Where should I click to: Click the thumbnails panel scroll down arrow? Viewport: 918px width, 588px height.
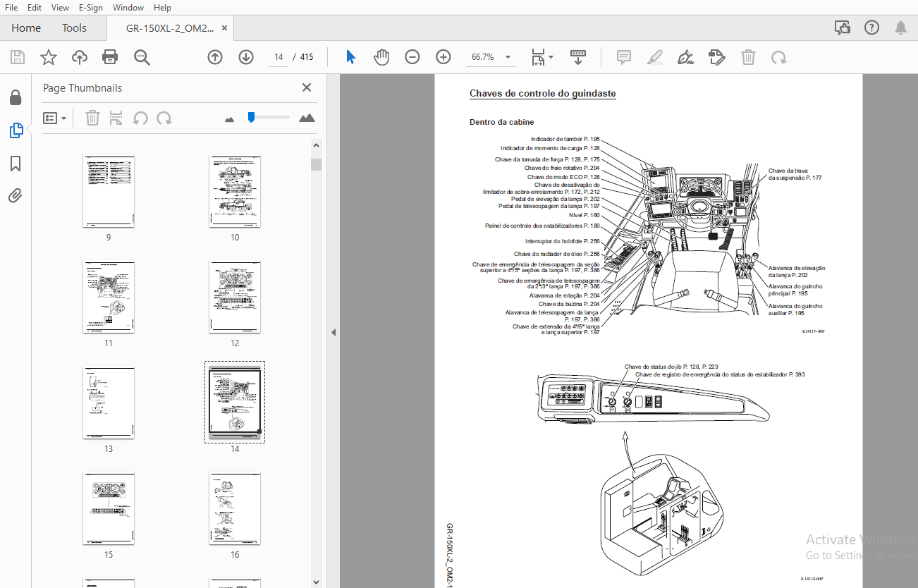[x=316, y=582]
